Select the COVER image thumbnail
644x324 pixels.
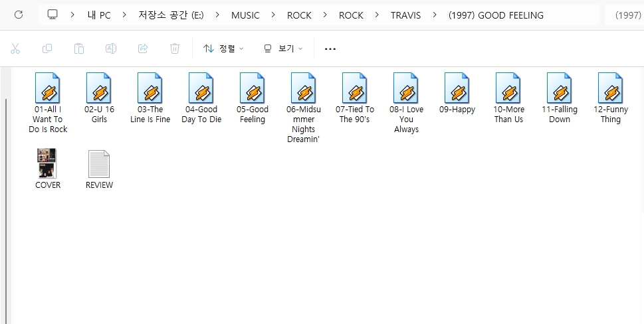click(x=48, y=169)
